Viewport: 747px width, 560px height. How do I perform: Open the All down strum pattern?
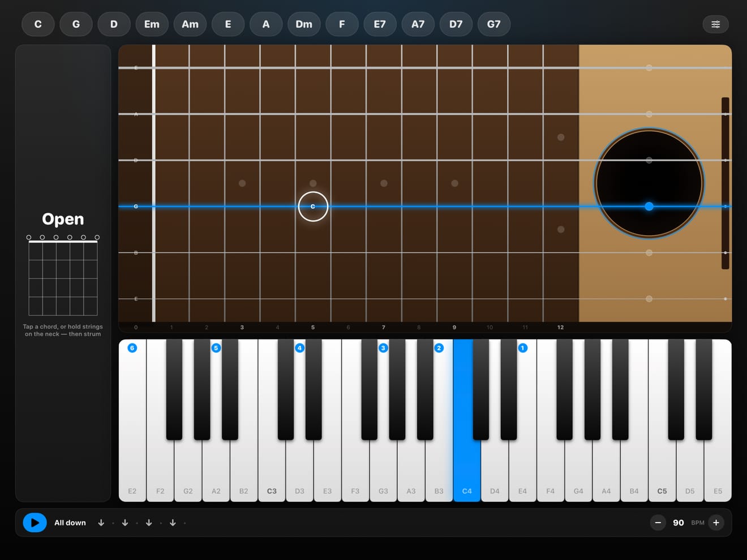tap(70, 523)
